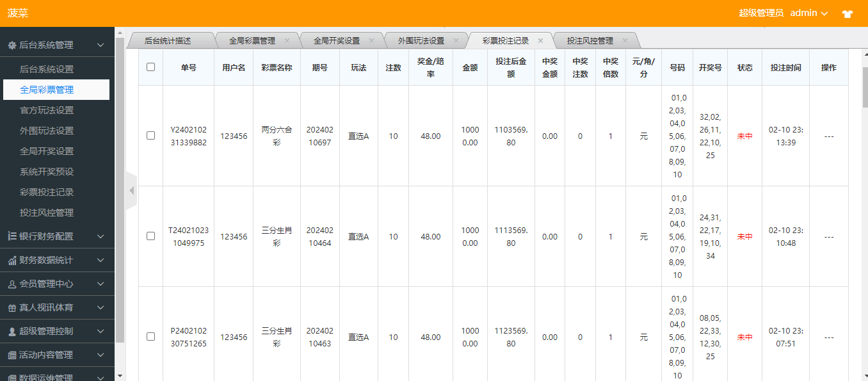Open 全局开奖设置 in the sidebar
The height and width of the screenshot is (381, 868).
[56, 151]
